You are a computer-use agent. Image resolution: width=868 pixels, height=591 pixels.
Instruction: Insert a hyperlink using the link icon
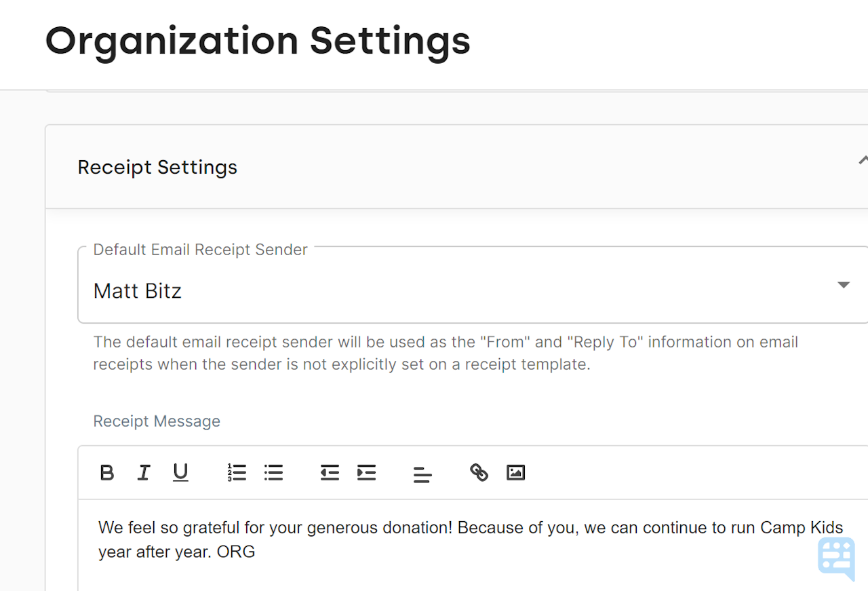[479, 473]
